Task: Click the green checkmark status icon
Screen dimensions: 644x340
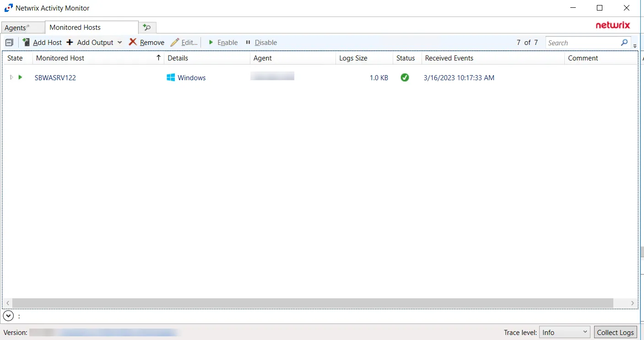Action: 405,77
